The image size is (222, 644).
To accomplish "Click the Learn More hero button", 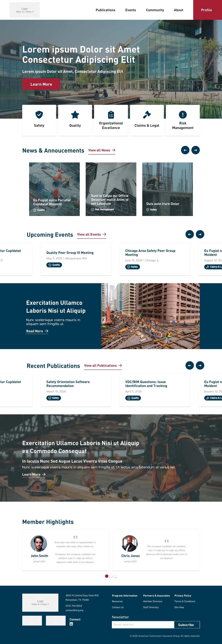I will [x=41, y=84].
